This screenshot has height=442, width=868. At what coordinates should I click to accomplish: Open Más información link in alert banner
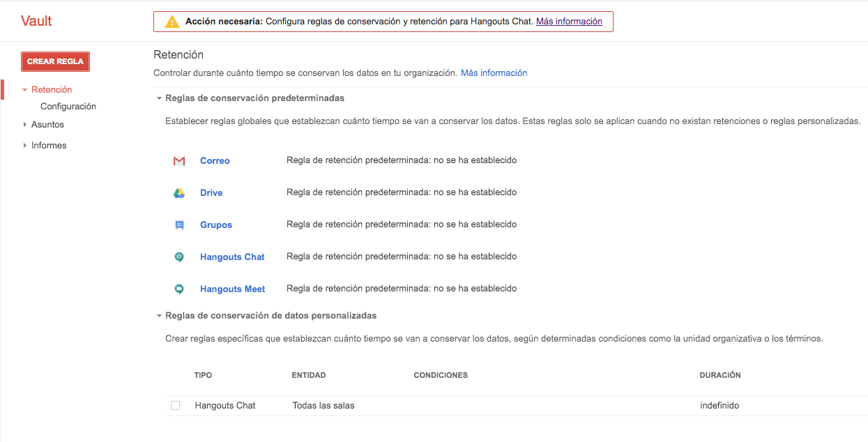click(x=569, y=22)
